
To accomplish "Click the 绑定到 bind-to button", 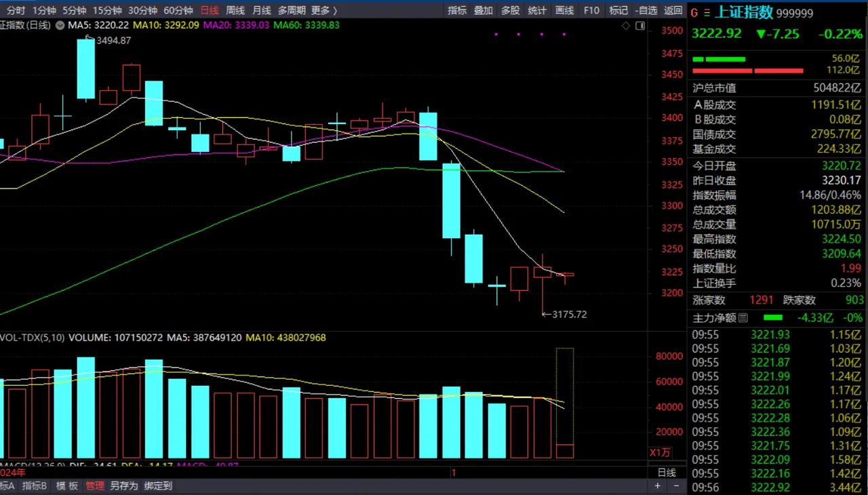I will (158, 486).
